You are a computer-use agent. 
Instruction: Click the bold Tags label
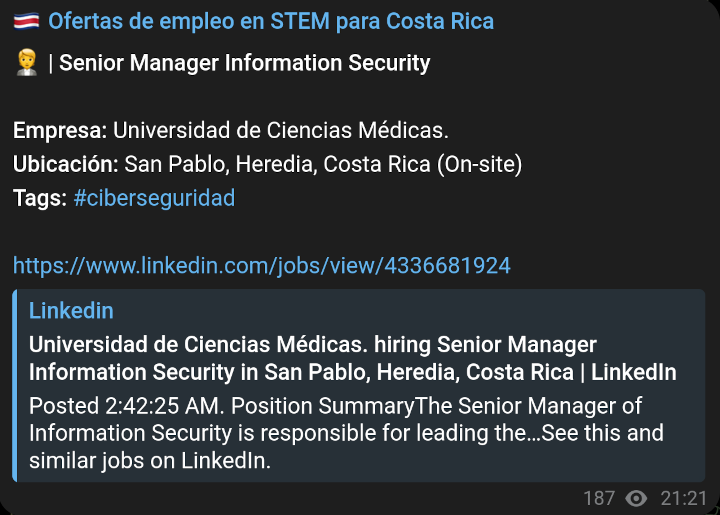coord(40,198)
